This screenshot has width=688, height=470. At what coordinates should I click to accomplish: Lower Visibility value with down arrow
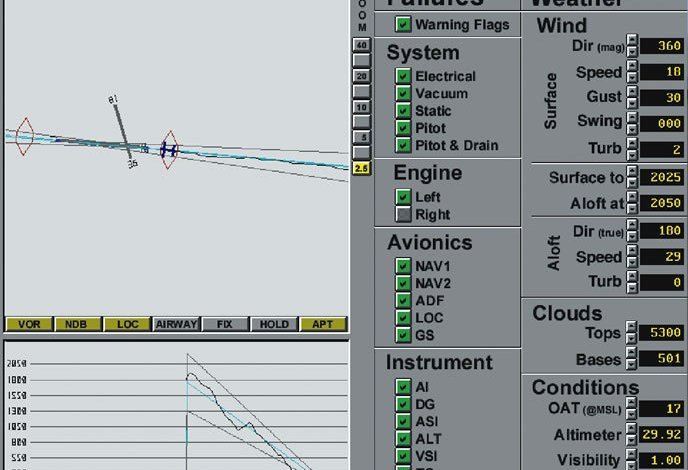tap(631, 465)
